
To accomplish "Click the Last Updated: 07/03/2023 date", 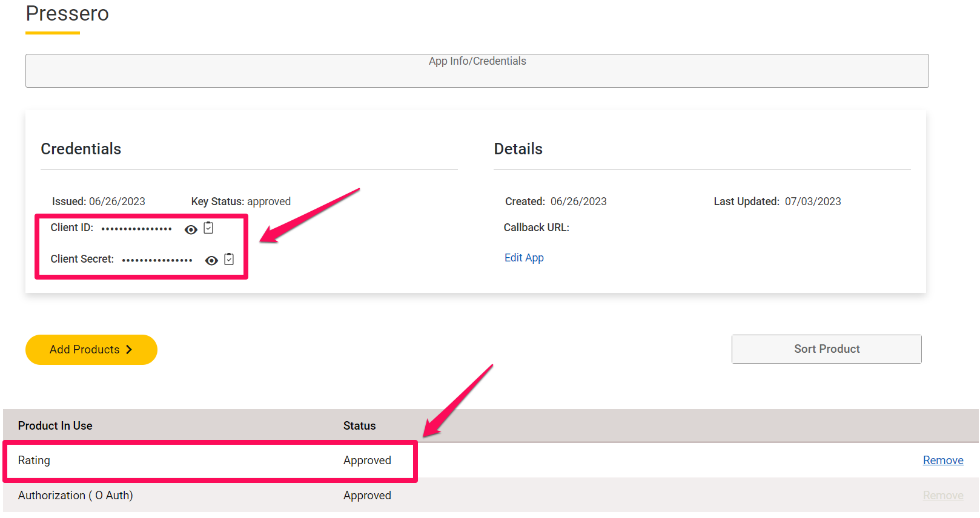I will pos(777,202).
